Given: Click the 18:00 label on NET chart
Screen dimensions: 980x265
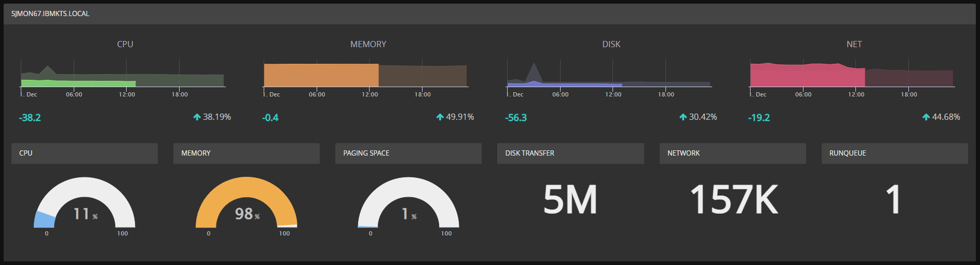Looking at the screenshot, I should pos(909,94).
